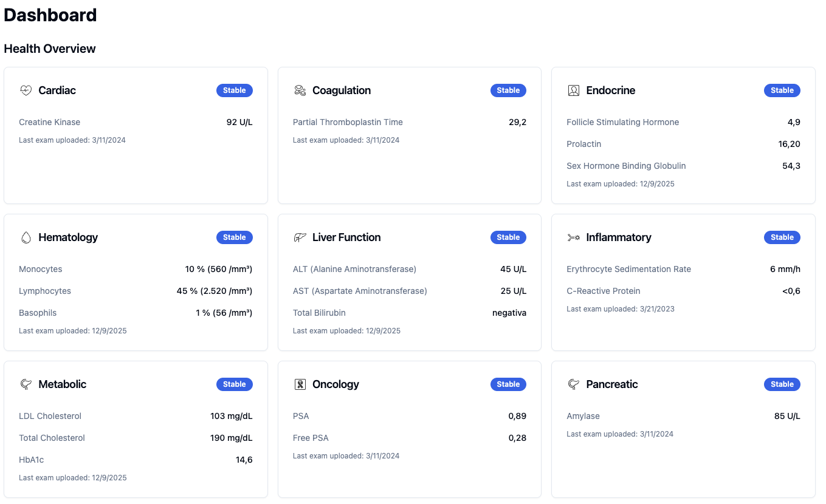Screen dimensions: 826x504
Task: Select the Dashboard page title
Action: point(50,15)
